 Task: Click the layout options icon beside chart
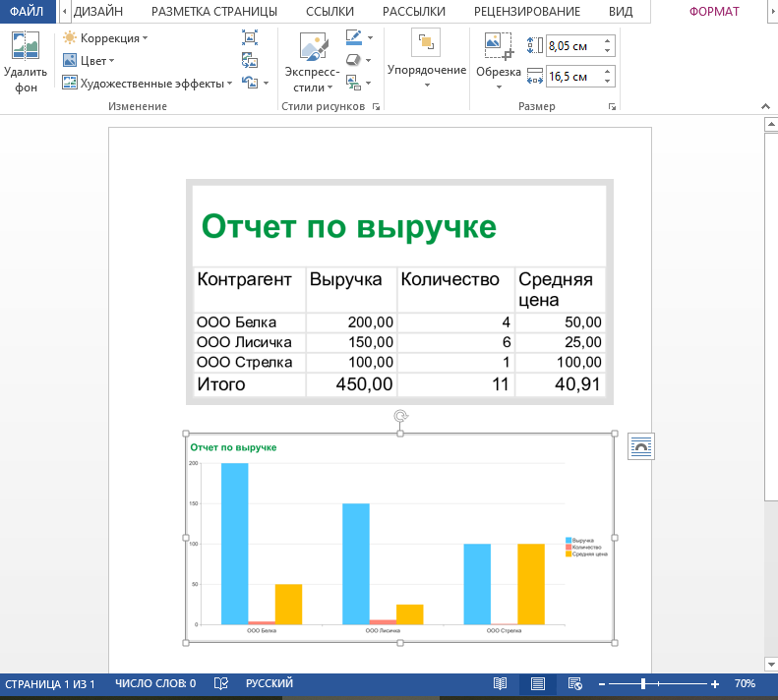[x=640, y=447]
